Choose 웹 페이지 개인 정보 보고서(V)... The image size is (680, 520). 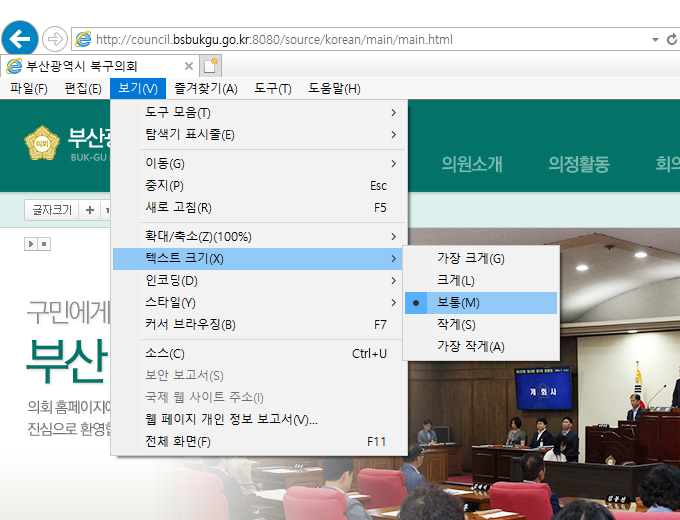(259, 419)
